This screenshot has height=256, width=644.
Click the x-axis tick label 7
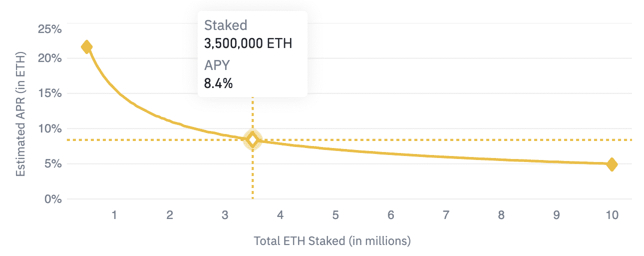click(446, 215)
